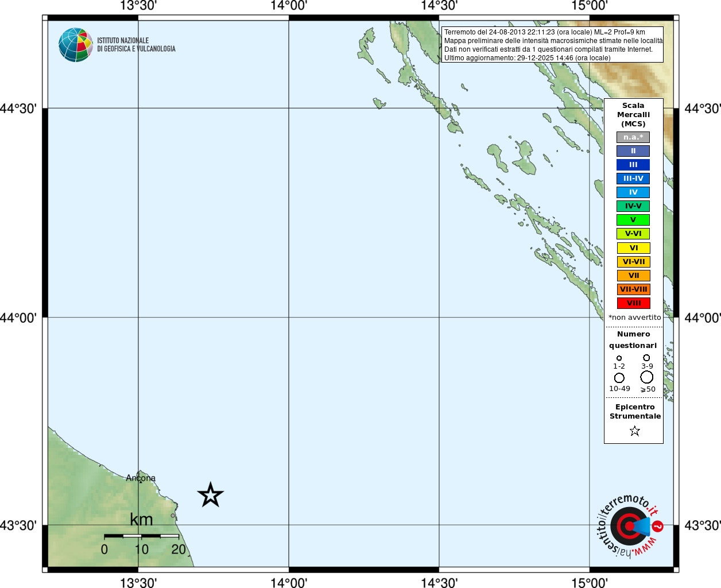Select the III-IV intensity swatch
Screen dimensions: 721x588
[633, 179]
